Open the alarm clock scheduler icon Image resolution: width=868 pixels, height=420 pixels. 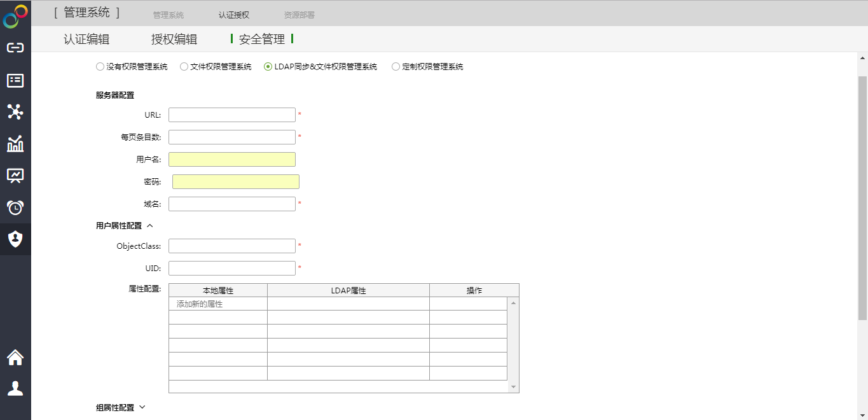(15, 207)
